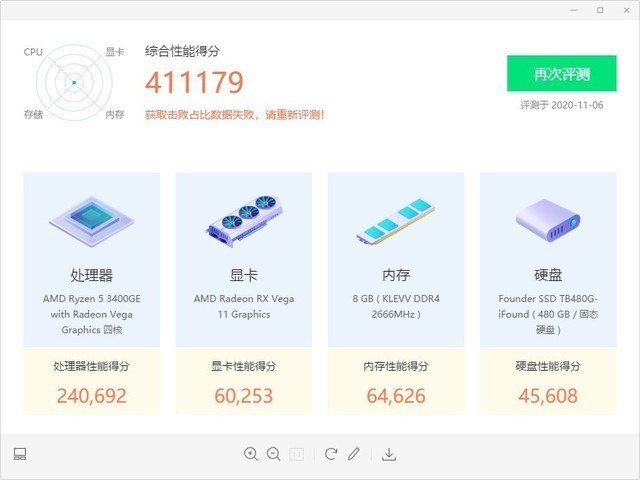Click the 显卡性能得分 label
Viewport: 640px width, 480px height.
(244, 366)
